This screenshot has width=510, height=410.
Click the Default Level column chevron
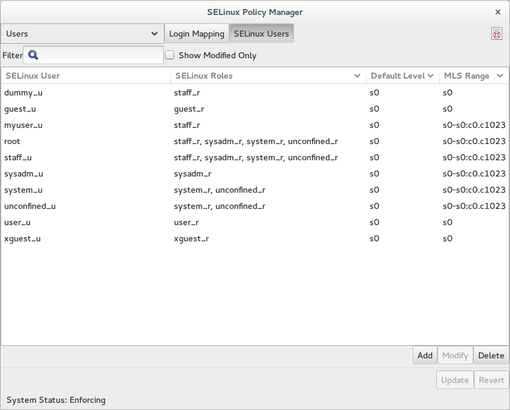click(430, 76)
